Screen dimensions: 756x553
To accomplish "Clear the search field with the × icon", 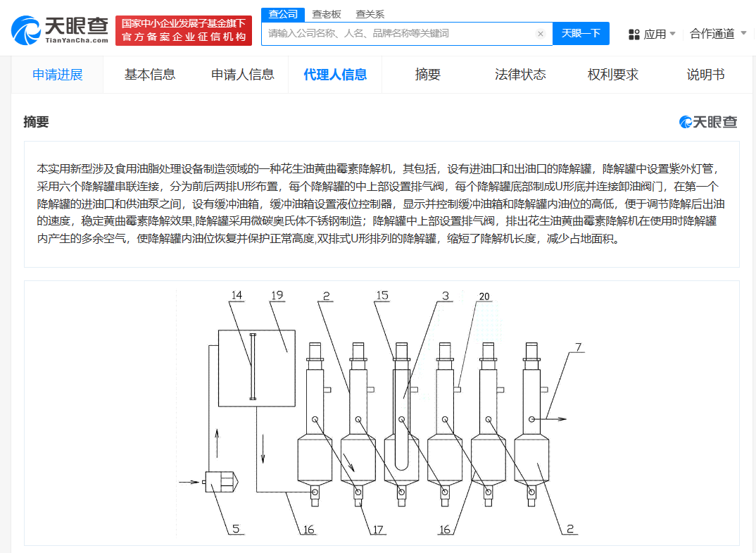I will pyautogui.click(x=540, y=33).
